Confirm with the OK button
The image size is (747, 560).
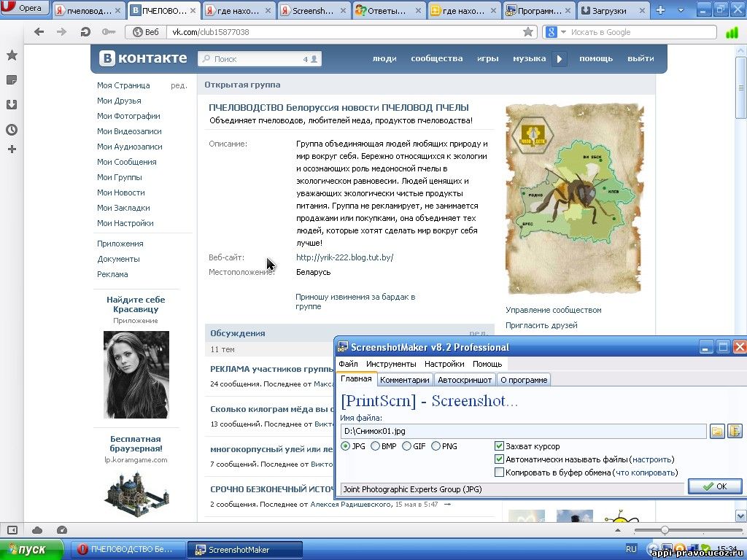point(715,486)
